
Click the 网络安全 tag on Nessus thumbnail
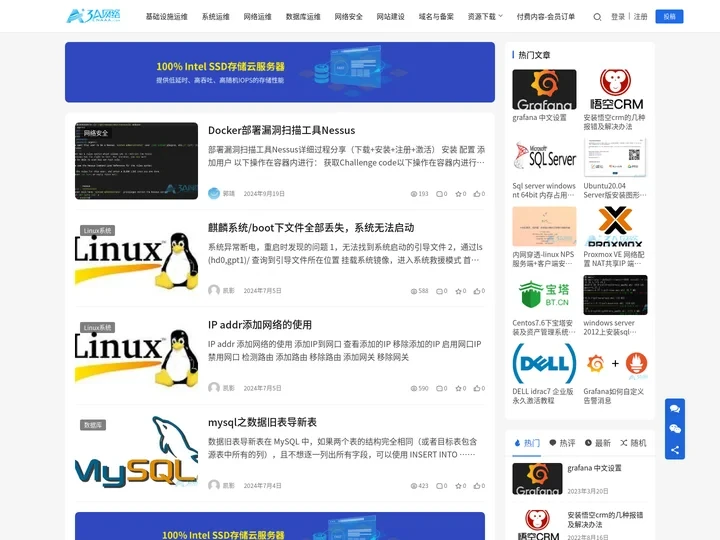tap(96, 133)
